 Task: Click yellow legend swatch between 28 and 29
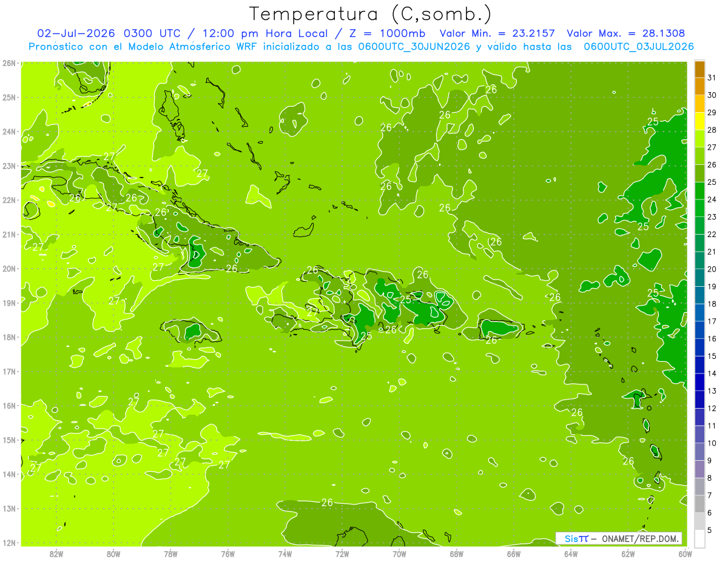(699, 121)
